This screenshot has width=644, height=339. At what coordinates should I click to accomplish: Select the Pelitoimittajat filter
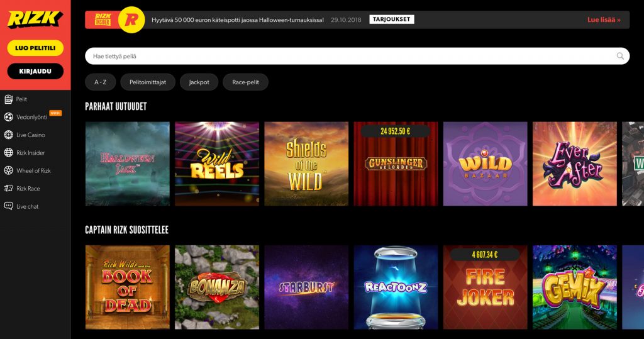pyautogui.click(x=148, y=82)
